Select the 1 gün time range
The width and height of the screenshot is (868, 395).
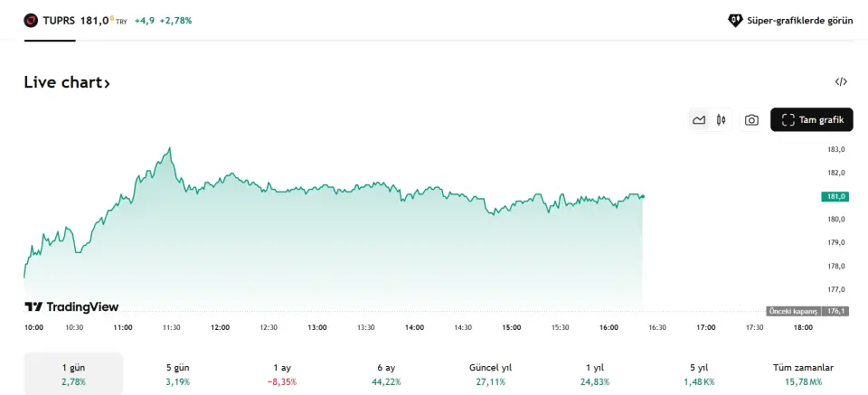point(73,374)
